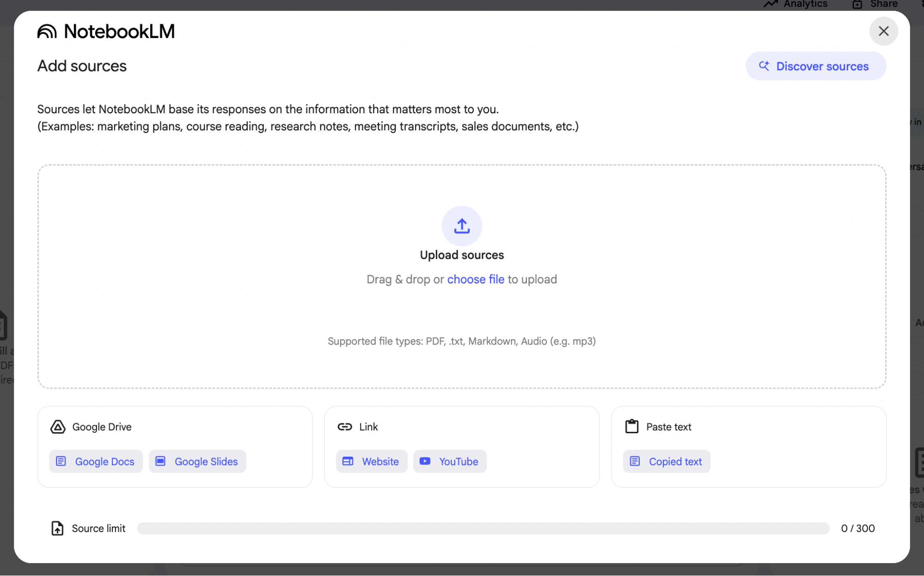Add a YouTube link source
The width and height of the screenshot is (924, 576).
(x=450, y=461)
